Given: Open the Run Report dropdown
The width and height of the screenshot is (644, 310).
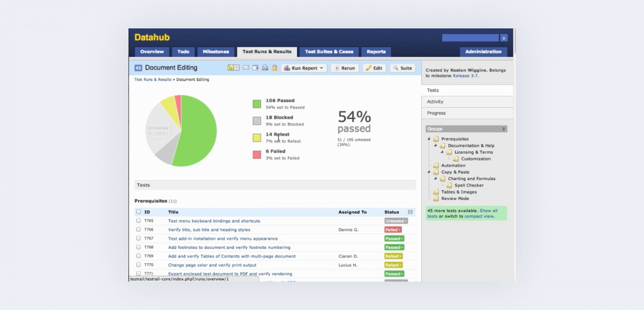Looking at the screenshot, I should tap(304, 68).
